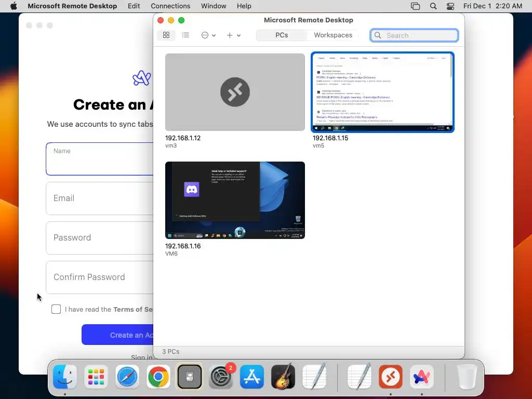Open the Edit menu

[134, 6]
